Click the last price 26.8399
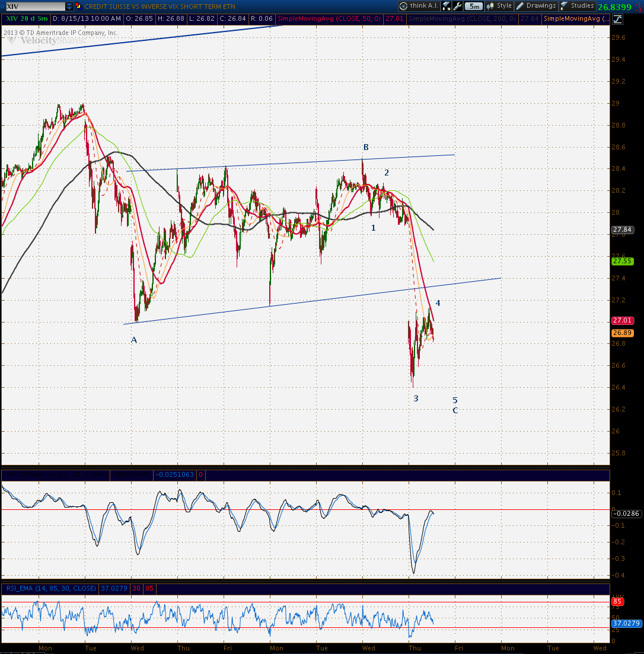Image resolution: width=644 pixels, height=654 pixels. click(614, 7)
